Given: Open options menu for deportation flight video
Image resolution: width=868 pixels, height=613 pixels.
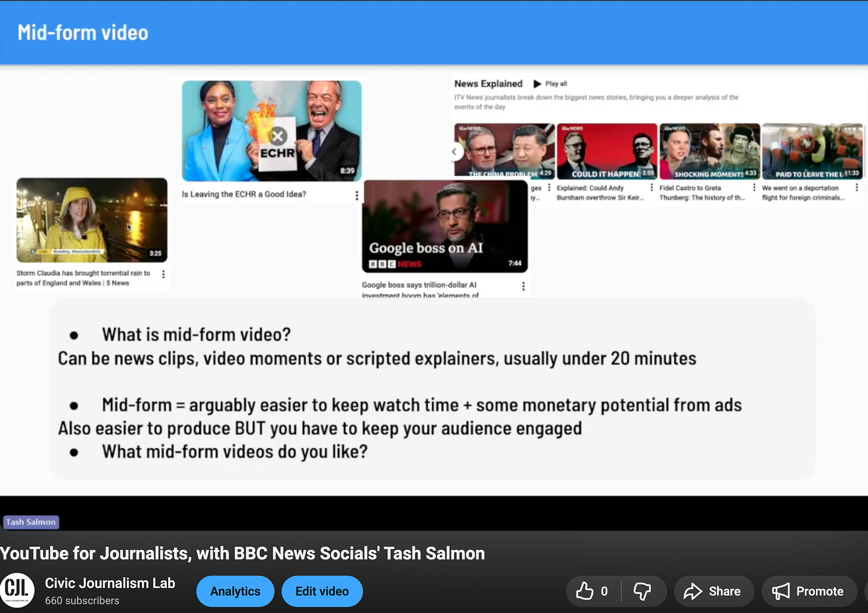Looking at the screenshot, I should tap(857, 188).
